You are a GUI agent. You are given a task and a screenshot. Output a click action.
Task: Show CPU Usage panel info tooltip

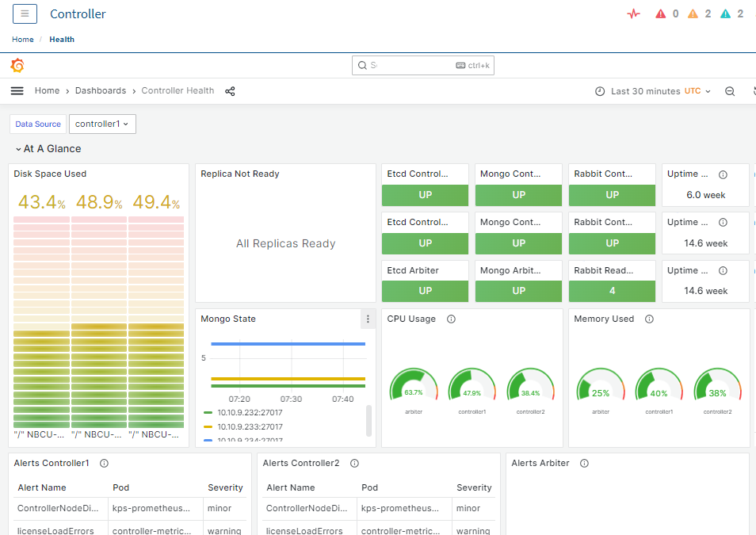pos(451,319)
